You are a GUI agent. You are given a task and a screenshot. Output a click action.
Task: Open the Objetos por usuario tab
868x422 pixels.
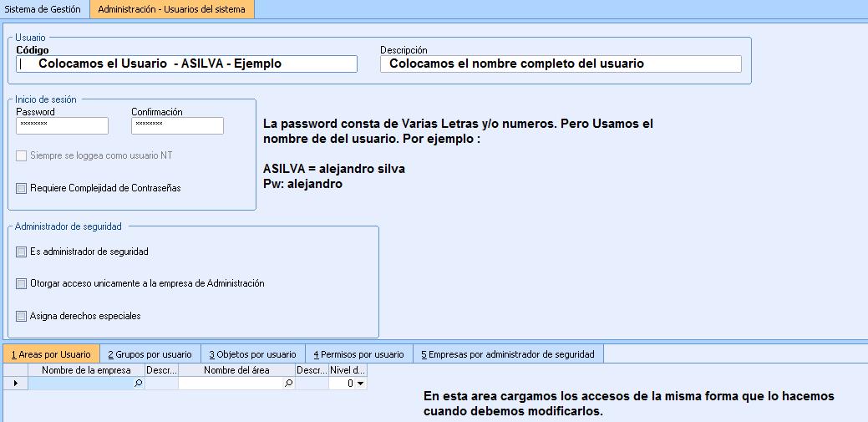point(252,354)
